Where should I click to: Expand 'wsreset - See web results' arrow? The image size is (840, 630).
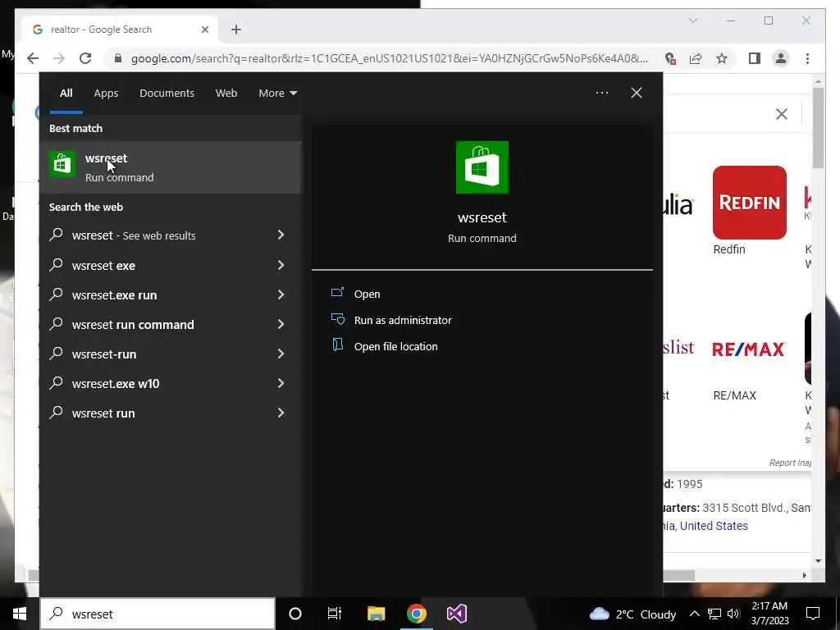[281, 235]
